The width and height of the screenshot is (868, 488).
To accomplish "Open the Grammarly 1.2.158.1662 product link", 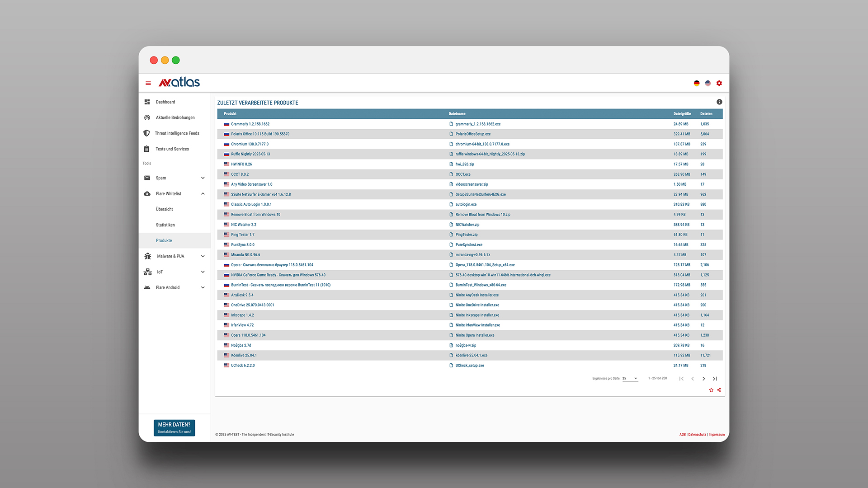I will [x=250, y=124].
